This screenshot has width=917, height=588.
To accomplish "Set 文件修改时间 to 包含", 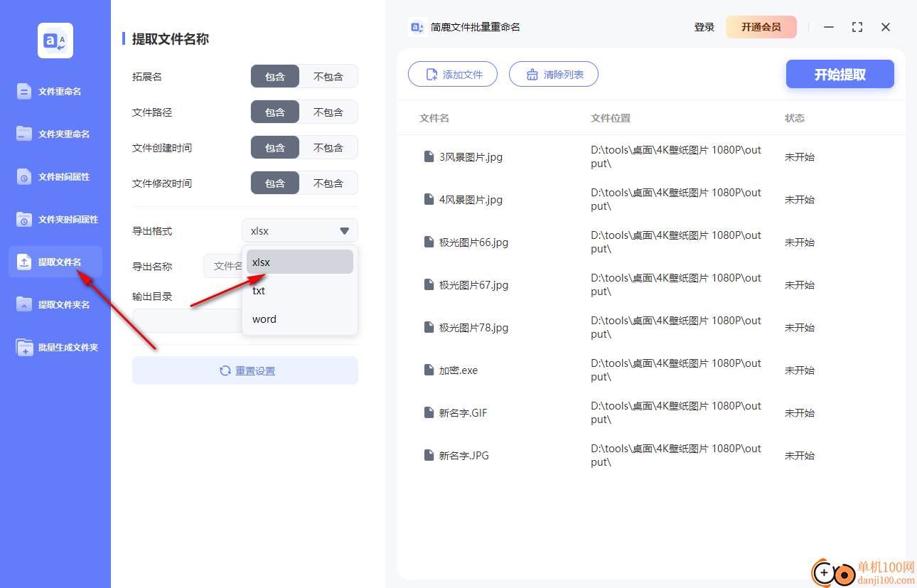I will click(x=275, y=183).
